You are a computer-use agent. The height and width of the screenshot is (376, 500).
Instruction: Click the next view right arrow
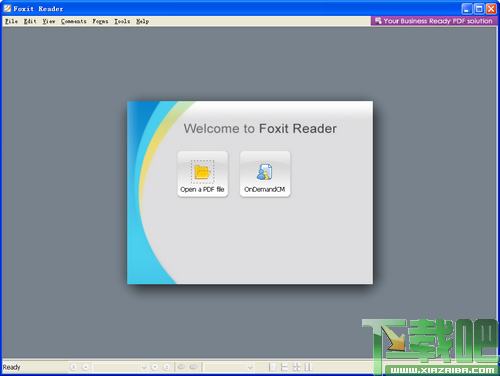(x=194, y=367)
